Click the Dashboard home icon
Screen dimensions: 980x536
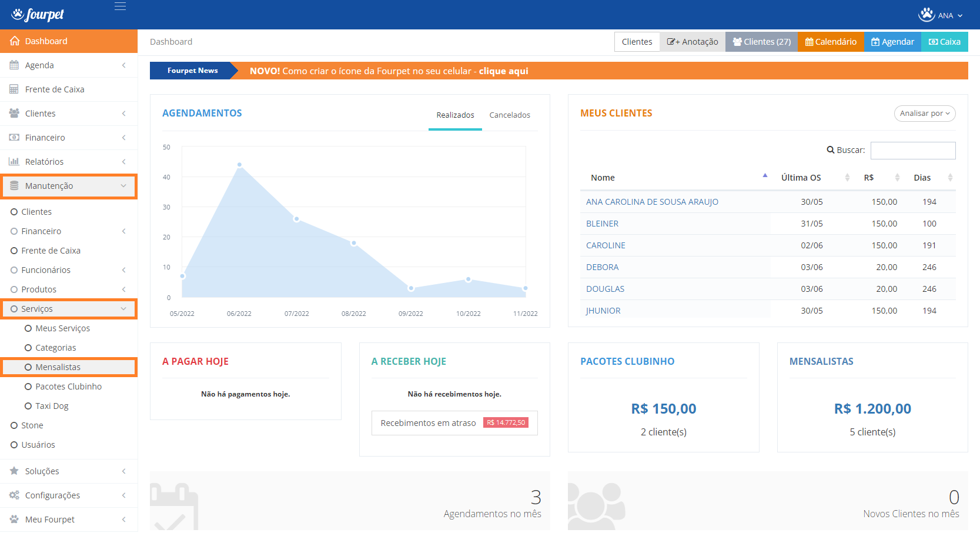pyautogui.click(x=15, y=41)
